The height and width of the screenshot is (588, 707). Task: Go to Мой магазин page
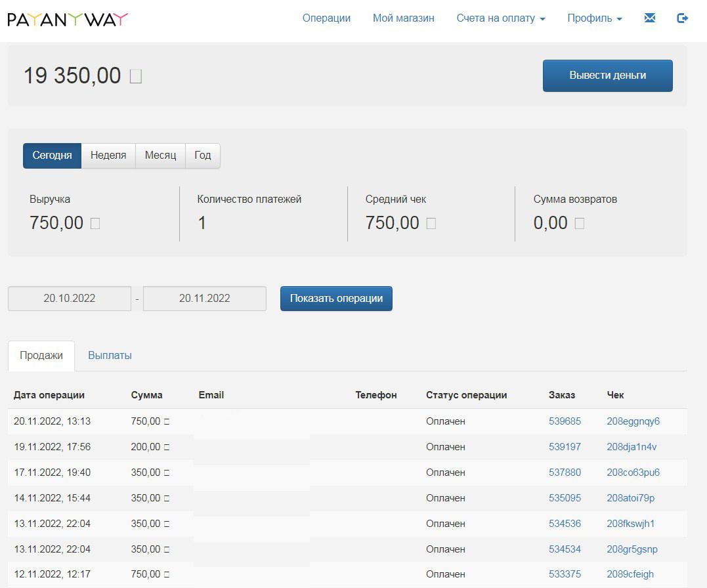coord(403,18)
